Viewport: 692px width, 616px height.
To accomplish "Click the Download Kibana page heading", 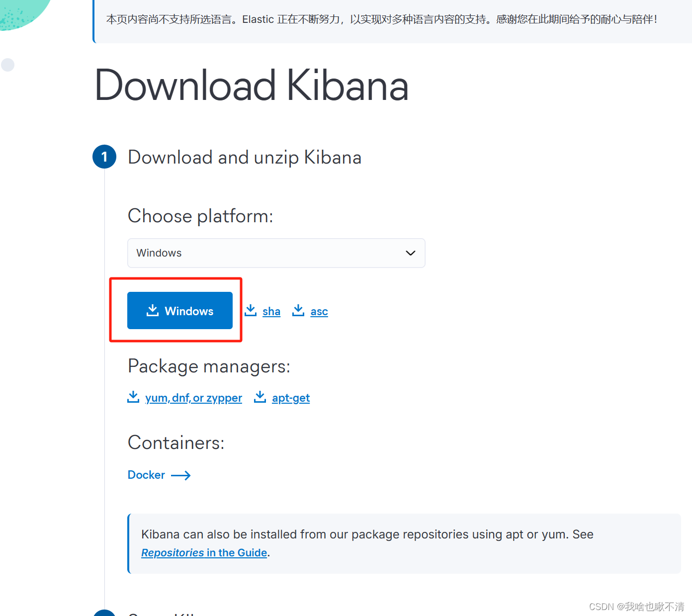I will coord(252,86).
